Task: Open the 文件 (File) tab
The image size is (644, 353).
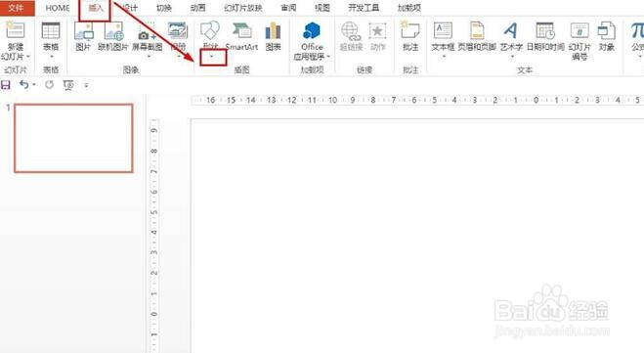Action: [x=16, y=8]
